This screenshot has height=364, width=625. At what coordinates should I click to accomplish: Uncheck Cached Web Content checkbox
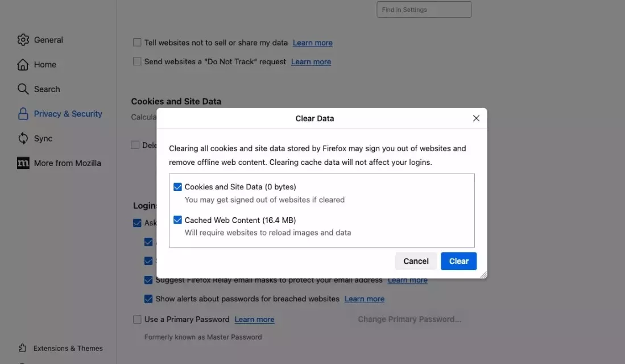pyautogui.click(x=178, y=220)
